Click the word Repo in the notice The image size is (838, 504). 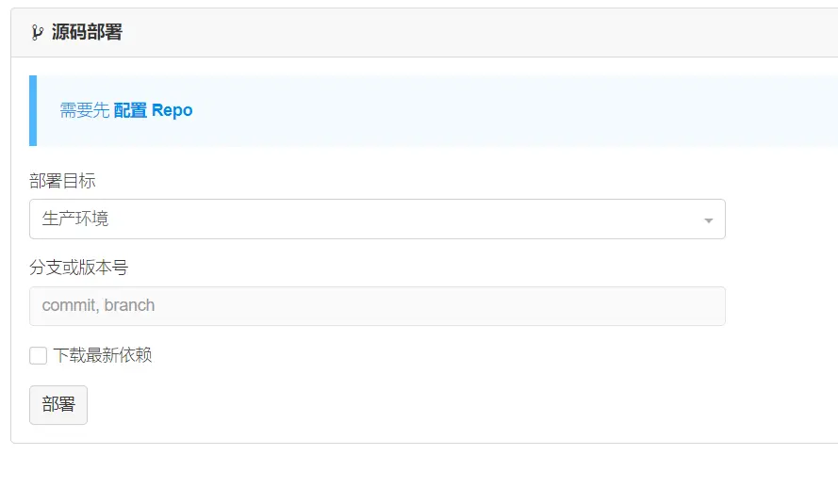click(x=173, y=110)
